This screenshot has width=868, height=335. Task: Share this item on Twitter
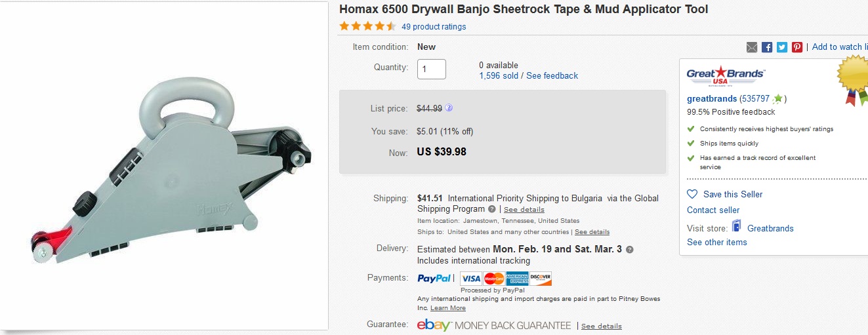pyautogui.click(x=782, y=47)
